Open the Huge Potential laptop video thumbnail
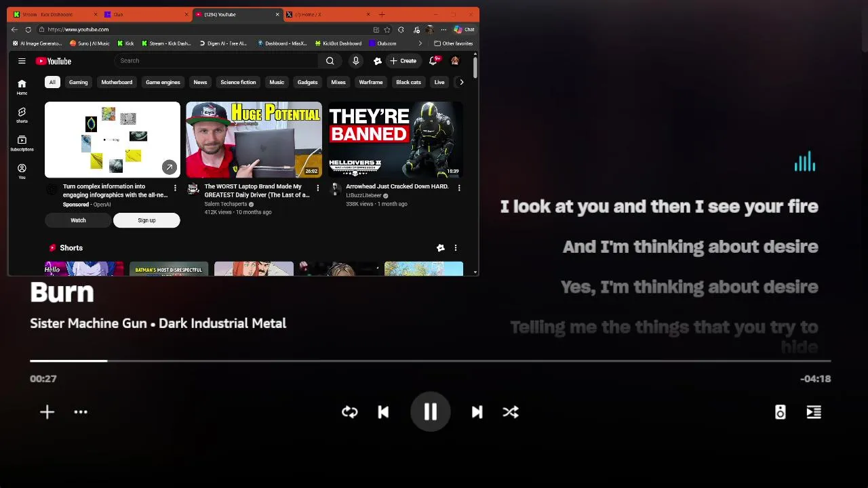Viewport: 868px width, 488px height. [x=254, y=140]
